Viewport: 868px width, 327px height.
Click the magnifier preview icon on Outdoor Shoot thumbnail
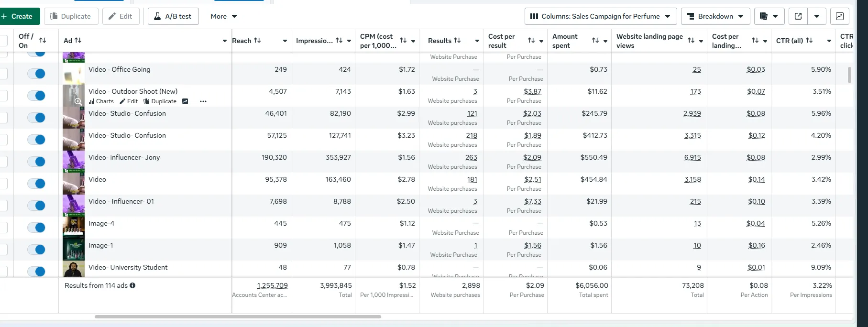point(78,101)
